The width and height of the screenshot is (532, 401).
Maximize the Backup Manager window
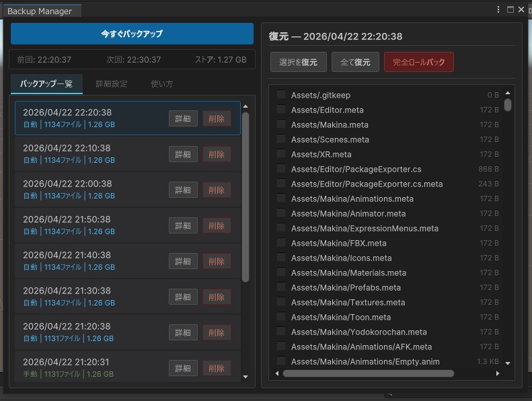coord(510,9)
